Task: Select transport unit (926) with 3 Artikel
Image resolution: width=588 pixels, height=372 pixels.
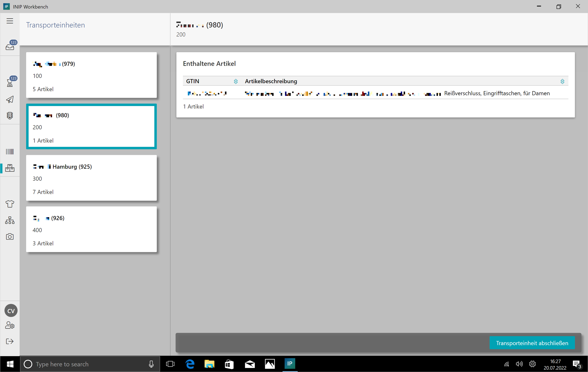Action: point(91,229)
